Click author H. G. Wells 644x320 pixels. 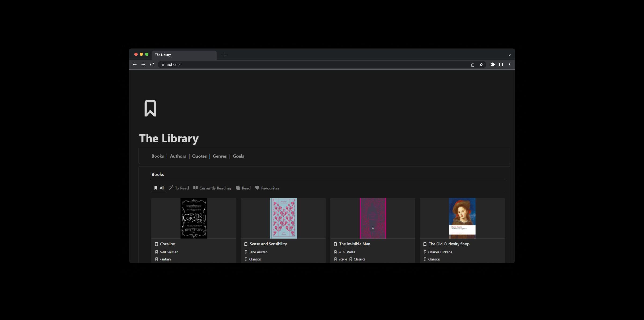pyautogui.click(x=347, y=252)
